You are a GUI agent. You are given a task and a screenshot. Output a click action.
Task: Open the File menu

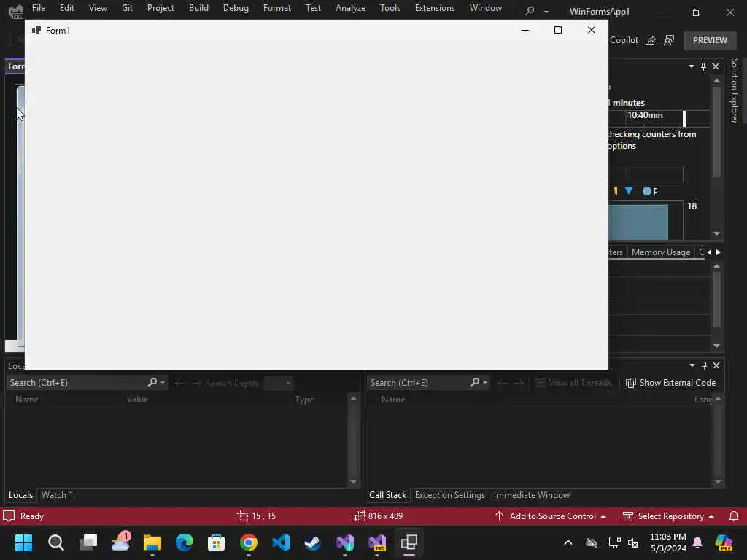pyautogui.click(x=39, y=8)
